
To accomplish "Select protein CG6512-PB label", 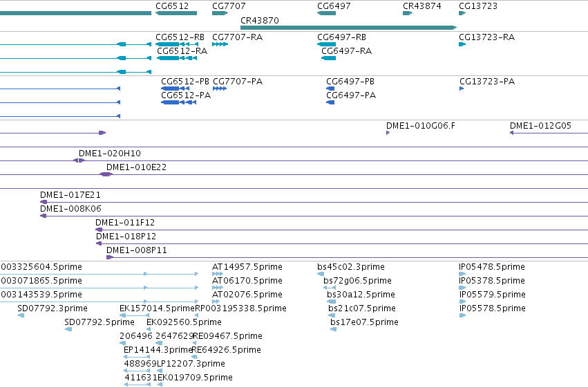I will tap(185, 82).
